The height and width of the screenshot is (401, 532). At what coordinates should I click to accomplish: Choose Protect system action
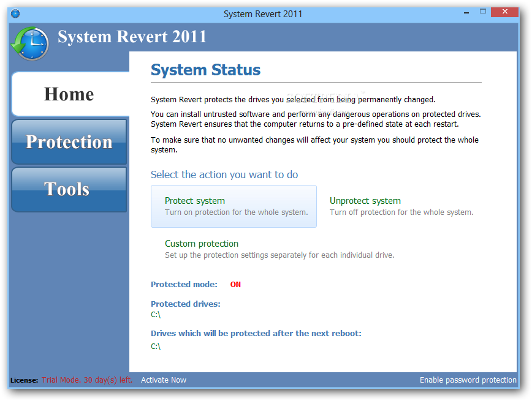click(234, 206)
